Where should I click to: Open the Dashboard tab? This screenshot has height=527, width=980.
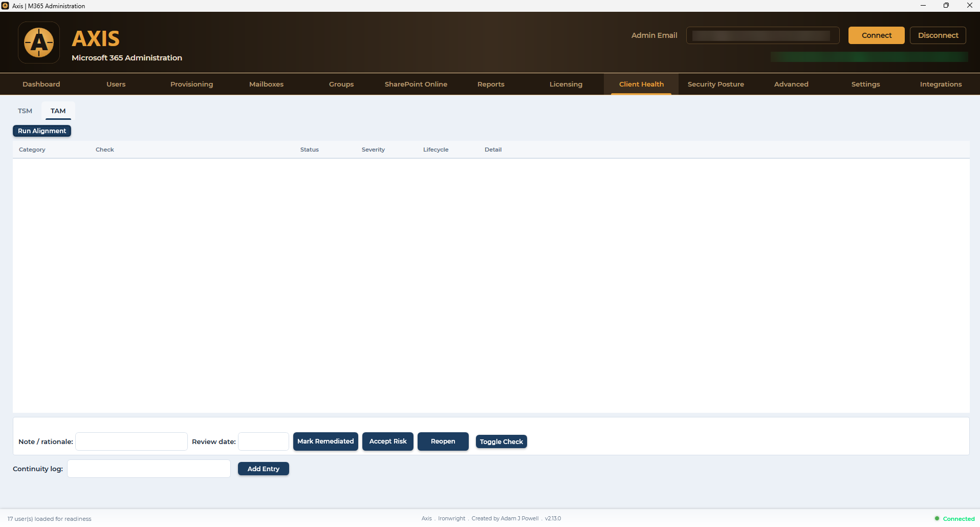coord(41,84)
